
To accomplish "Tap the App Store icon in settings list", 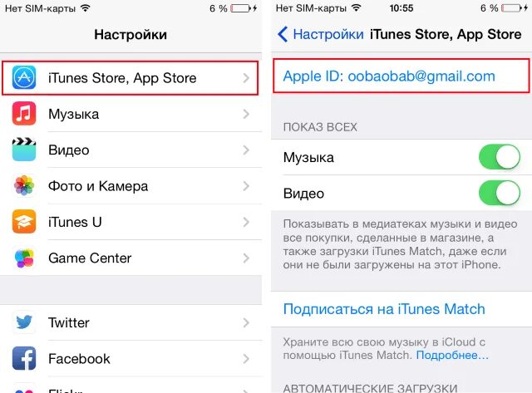I will [x=24, y=77].
